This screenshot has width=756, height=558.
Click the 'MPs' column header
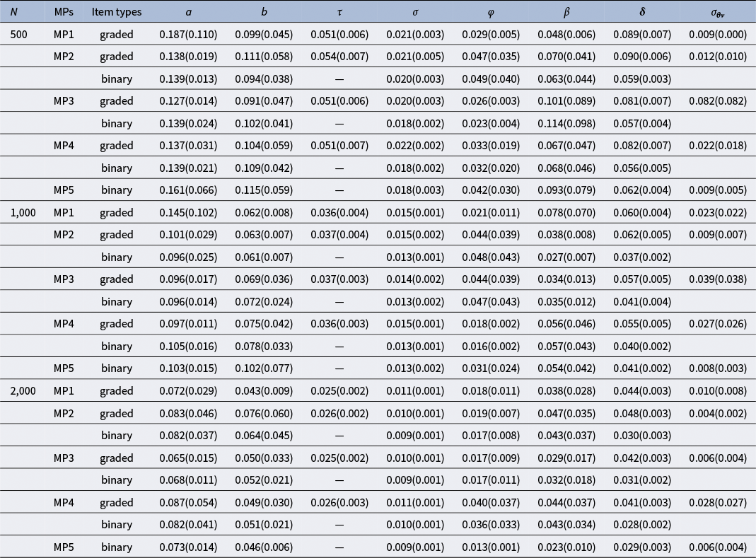pos(64,11)
